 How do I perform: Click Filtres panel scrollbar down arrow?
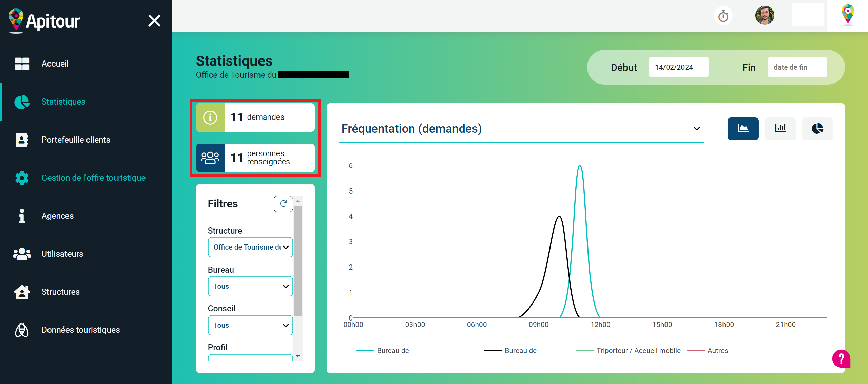(298, 356)
